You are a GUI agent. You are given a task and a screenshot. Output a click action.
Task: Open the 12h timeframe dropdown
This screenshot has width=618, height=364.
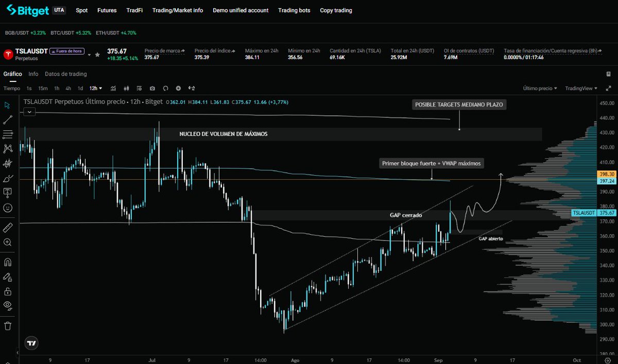click(96, 88)
